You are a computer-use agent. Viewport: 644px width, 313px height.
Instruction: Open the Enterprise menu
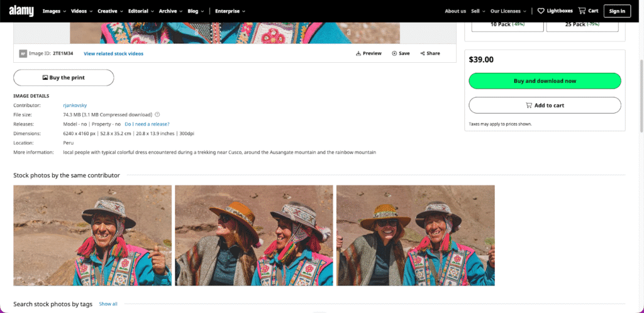230,11
